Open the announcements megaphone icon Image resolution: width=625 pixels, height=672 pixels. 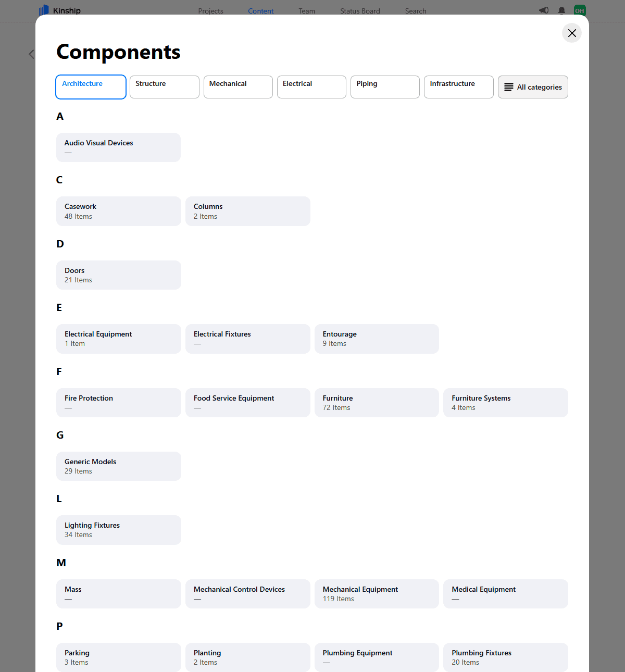[x=543, y=10]
